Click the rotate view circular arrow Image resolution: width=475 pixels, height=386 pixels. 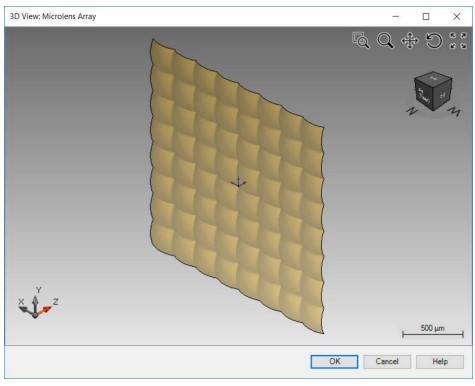pyautogui.click(x=434, y=41)
